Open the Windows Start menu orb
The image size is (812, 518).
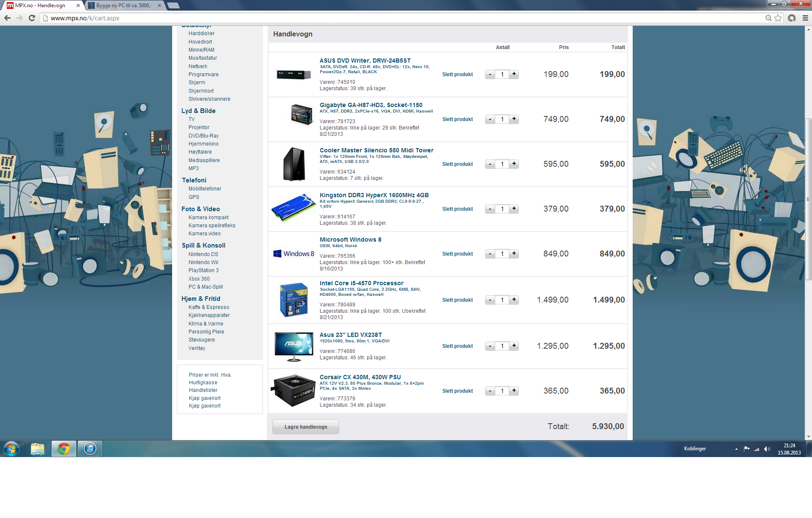(x=11, y=449)
